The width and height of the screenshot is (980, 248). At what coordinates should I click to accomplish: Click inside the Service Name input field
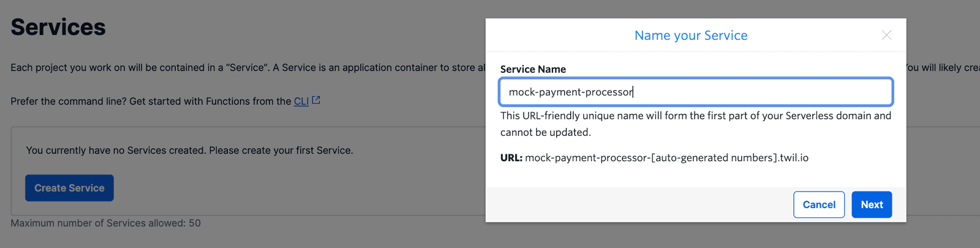pos(759,92)
